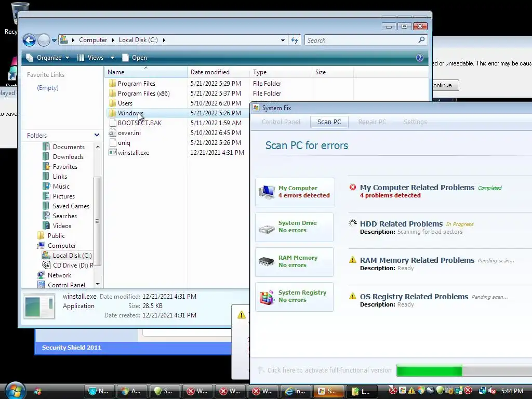This screenshot has height=399, width=532.
Task: Expand the Views dropdown arrow
Action: (x=112, y=58)
